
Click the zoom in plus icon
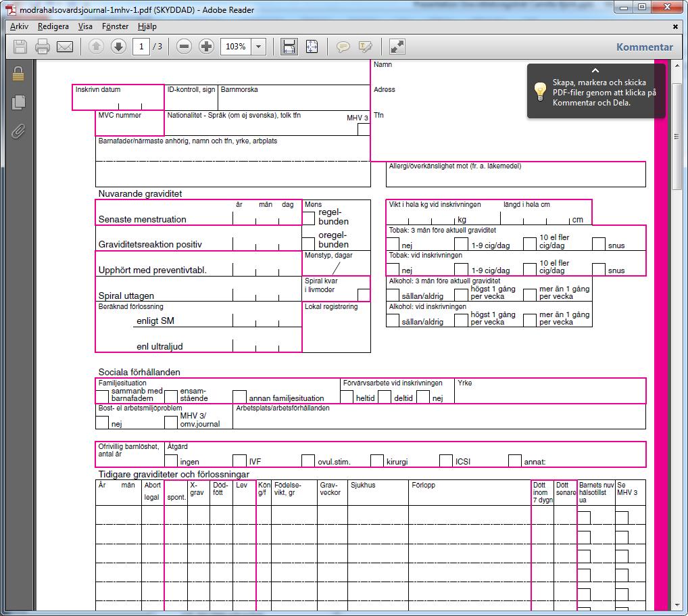pyautogui.click(x=206, y=47)
